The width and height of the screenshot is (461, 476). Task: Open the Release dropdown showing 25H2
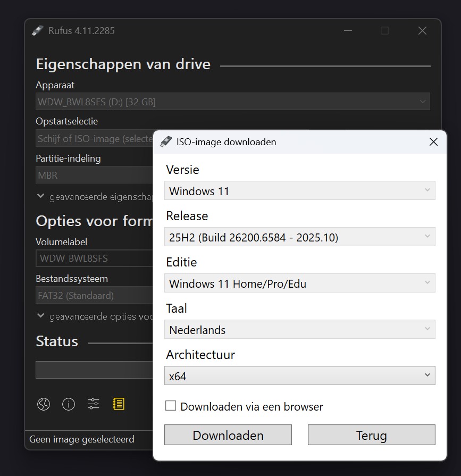(x=299, y=237)
